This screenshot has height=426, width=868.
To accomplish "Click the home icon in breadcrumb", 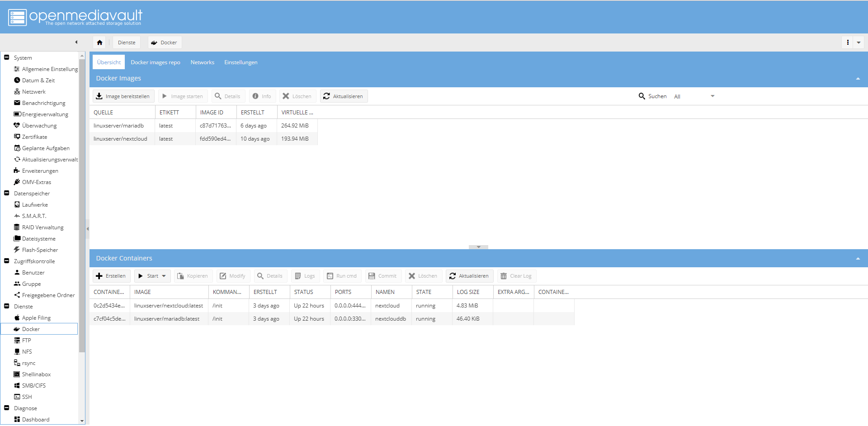I will 99,43.
